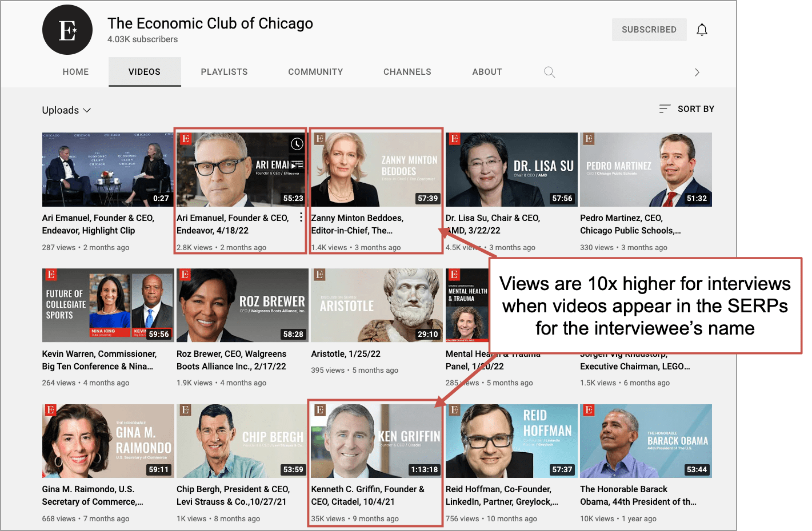The image size is (812, 531).
Task: Click the Subscribed button
Action: [x=649, y=30]
